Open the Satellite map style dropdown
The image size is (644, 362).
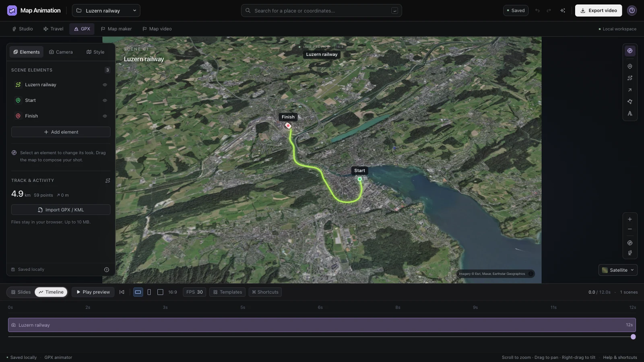point(618,270)
